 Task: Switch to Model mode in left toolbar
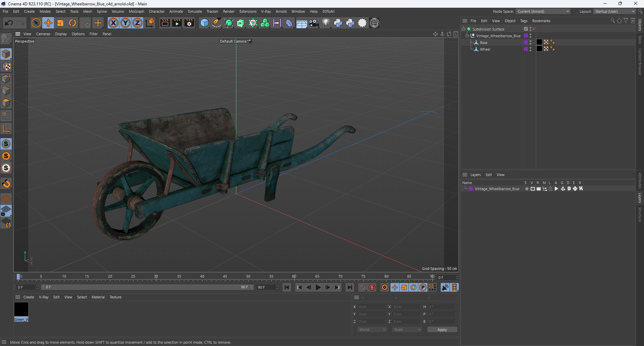pyautogui.click(x=6, y=54)
